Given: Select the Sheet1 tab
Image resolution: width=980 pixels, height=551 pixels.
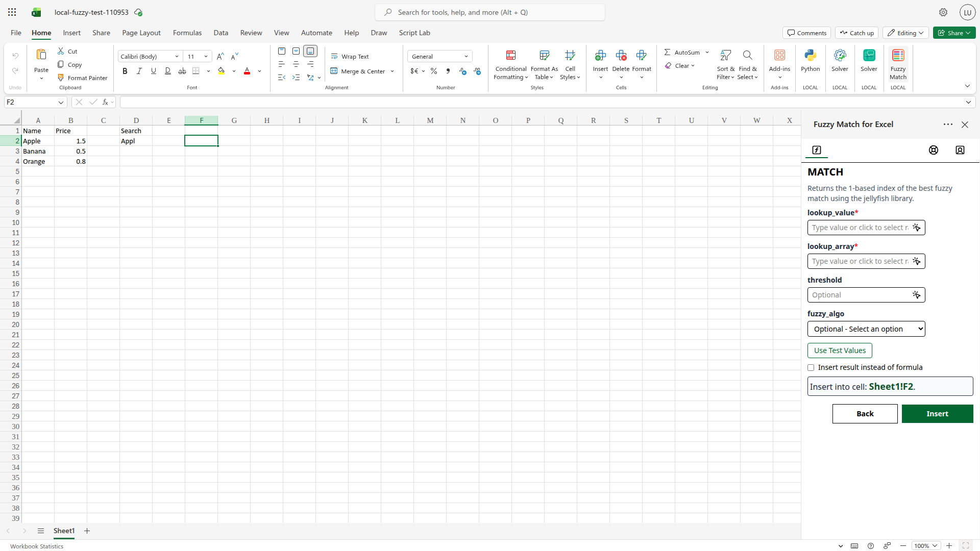Looking at the screenshot, I should pos(64,531).
